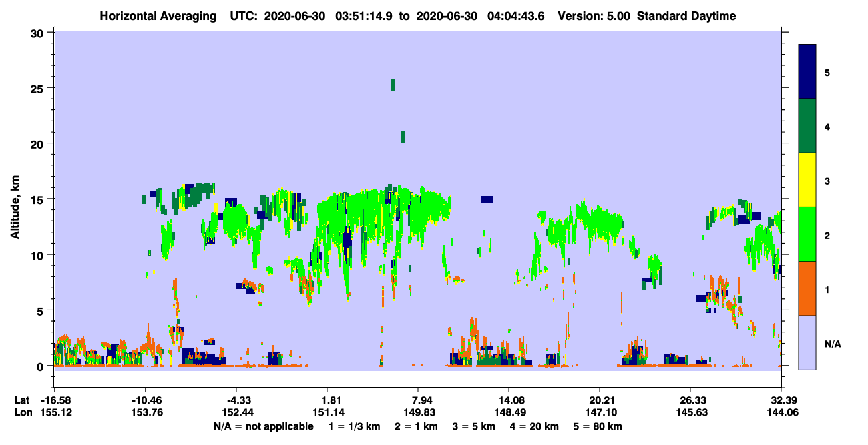Click the 'Standard Daytime' label
The image size is (868, 445).
click(x=686, y=16)
